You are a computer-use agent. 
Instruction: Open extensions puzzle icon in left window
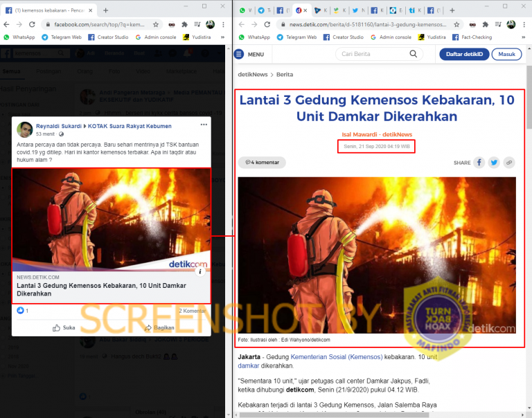pyautogui.click(x=184, y=24)
